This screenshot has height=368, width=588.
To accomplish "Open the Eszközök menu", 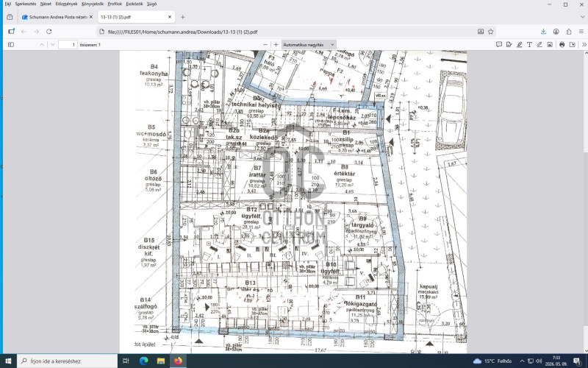I will point(135,4).
